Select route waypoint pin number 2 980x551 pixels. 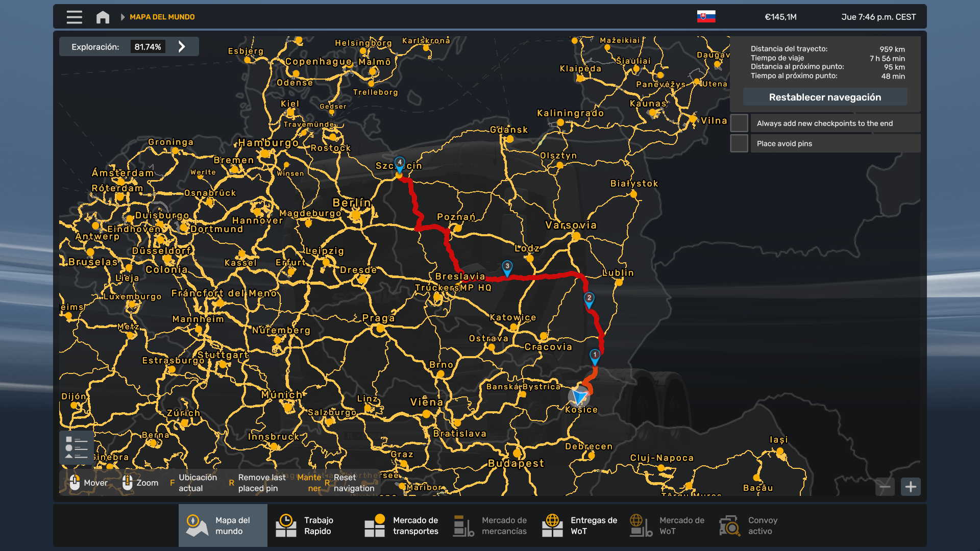pos(589,299)
